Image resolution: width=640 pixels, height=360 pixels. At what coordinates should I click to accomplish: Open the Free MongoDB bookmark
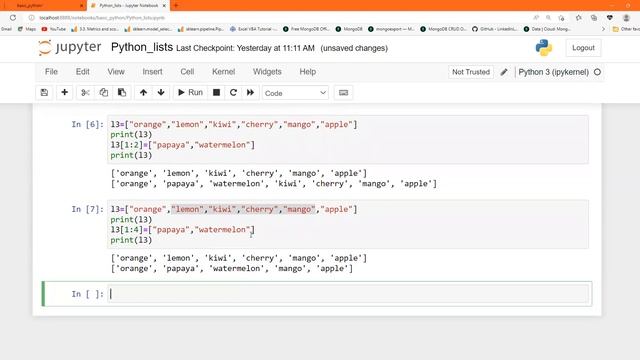click(306, 29)
